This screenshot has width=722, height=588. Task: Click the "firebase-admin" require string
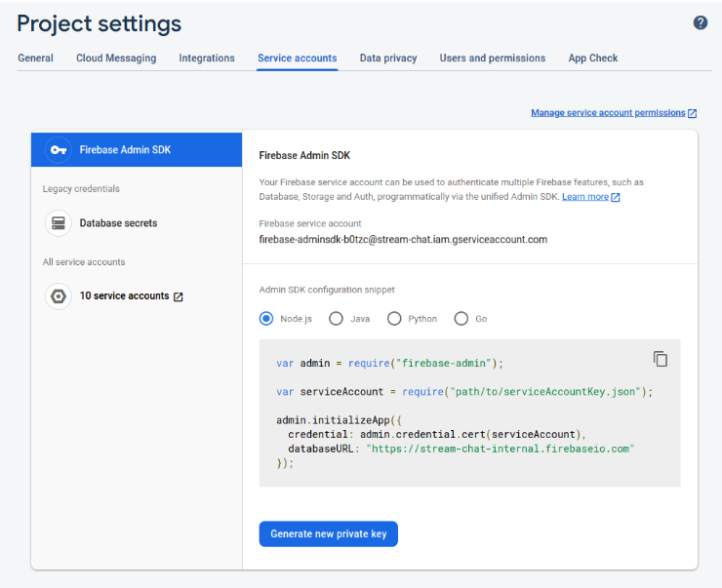(x=443, y=363)
